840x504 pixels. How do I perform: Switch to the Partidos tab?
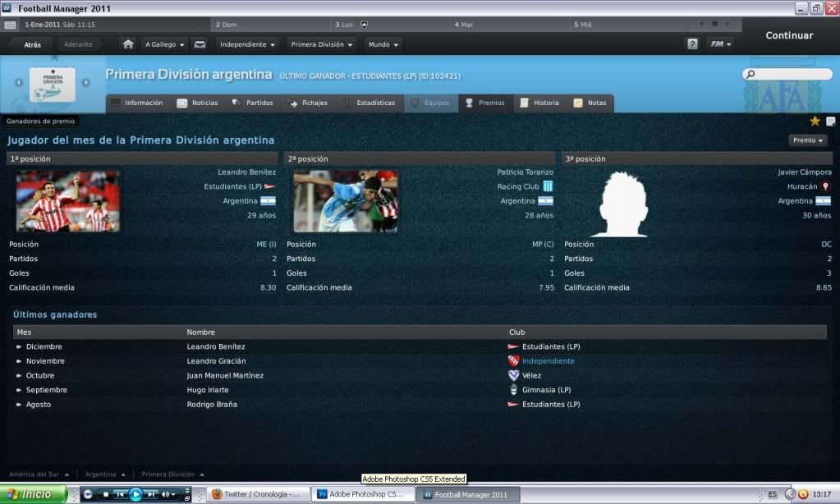click(253, 103)
